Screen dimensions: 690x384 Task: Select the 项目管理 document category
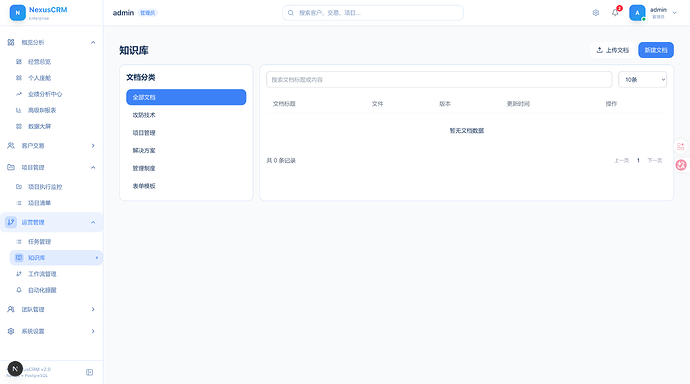[186, 133]
